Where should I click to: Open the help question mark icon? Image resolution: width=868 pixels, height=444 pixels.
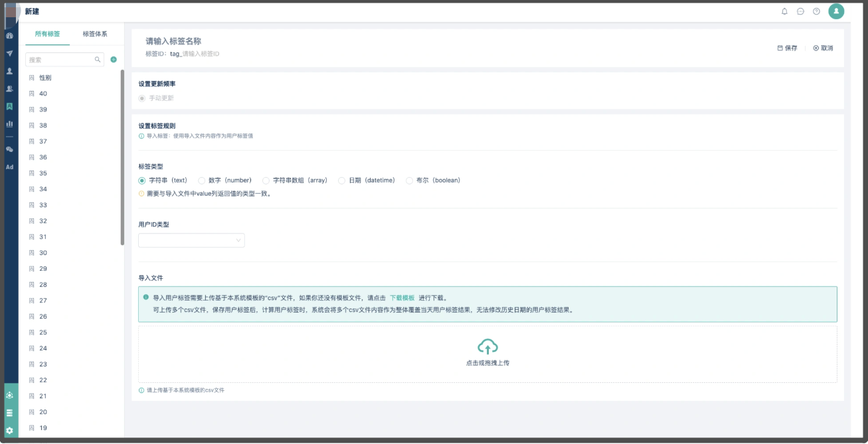(x=816, y=11)
